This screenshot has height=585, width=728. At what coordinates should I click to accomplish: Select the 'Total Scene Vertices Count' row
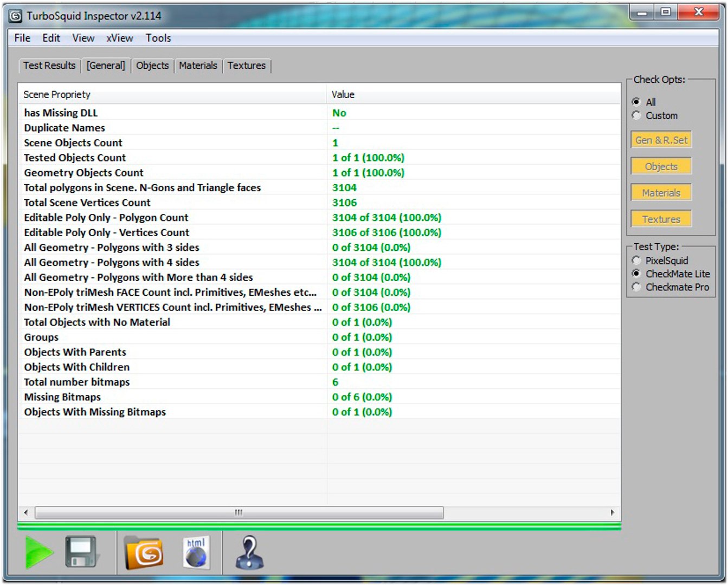pos(319,203)
